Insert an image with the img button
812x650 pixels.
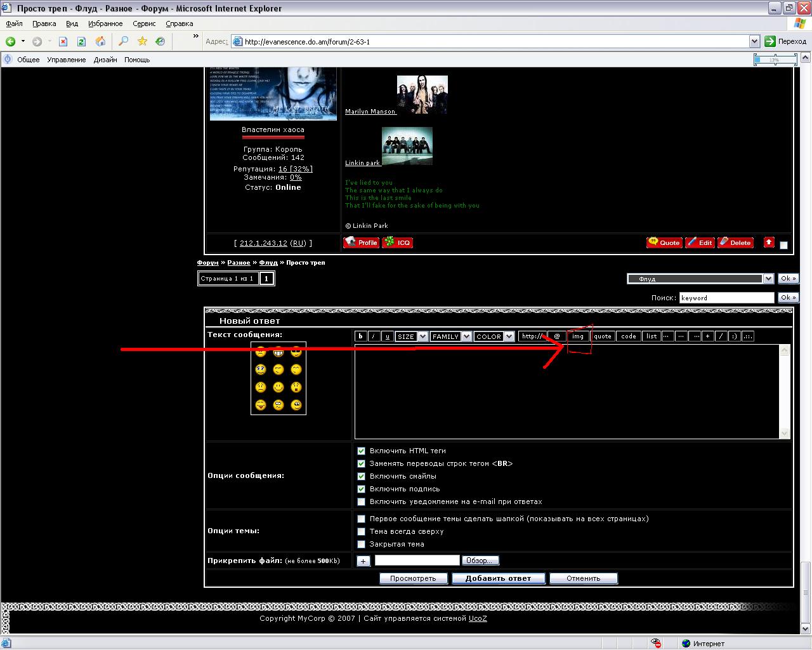[578, 336]
